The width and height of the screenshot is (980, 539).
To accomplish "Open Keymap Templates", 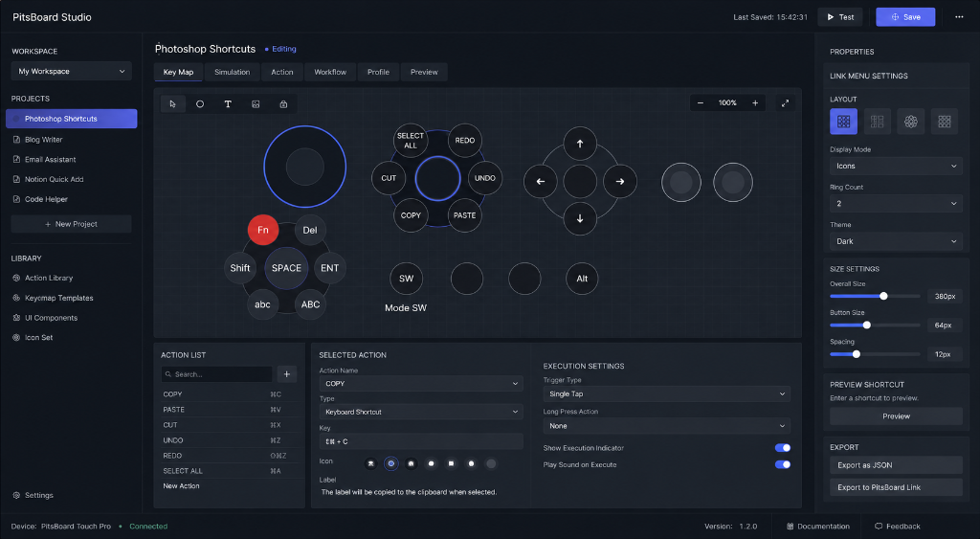I will tap(53, 298).
